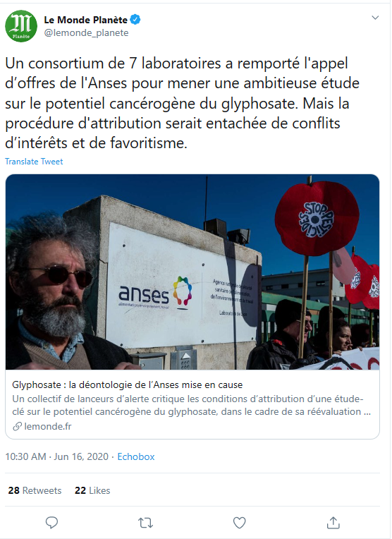This screenshot has width=392, height=539.
Task: Open Le Monde Planète account name
Action: tap(85, 20)
